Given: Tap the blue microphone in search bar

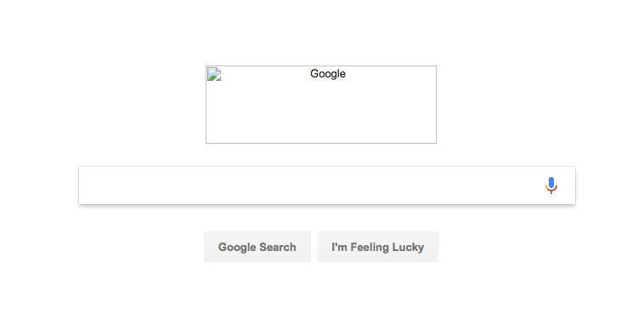Looking at the screenshot, I should tap(551, 185).
